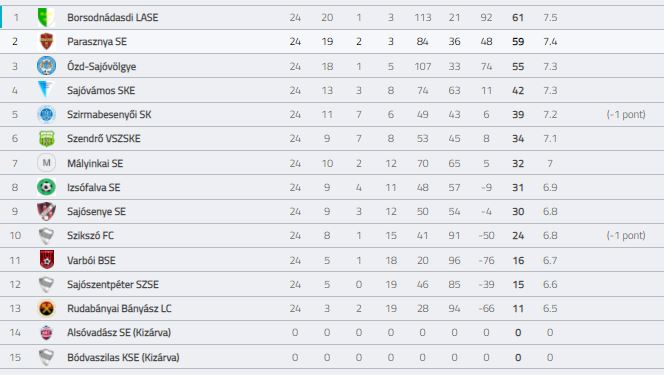
Task: Click the Sajószentpéter SZSE team name
Action: [113, 284]
